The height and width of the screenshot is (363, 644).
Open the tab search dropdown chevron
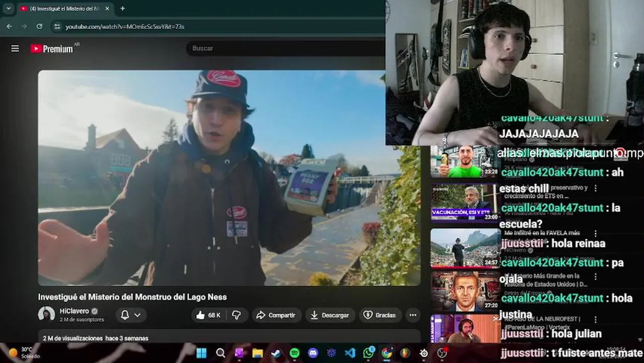point(9,9)
